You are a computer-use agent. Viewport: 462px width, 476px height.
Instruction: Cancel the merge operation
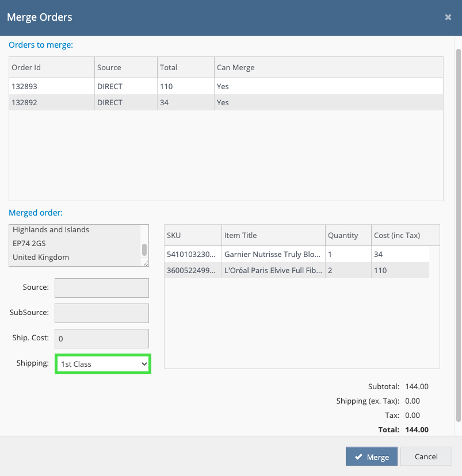pos(426,456)
